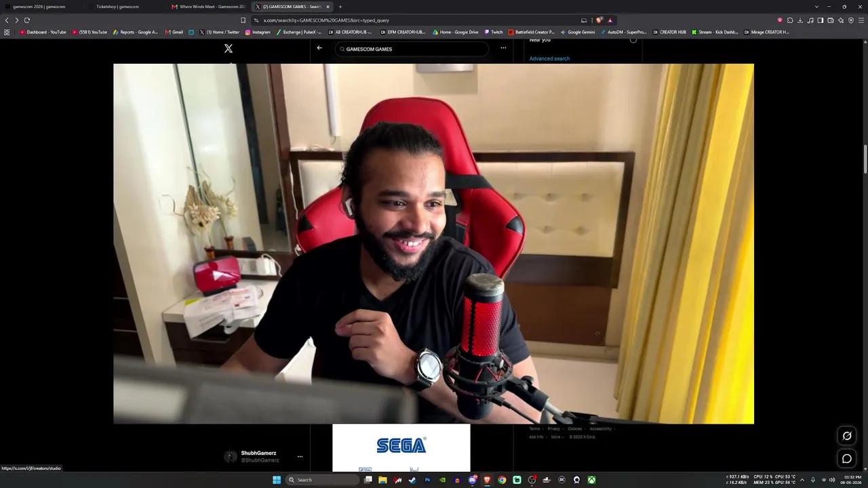Bookmark this page with the bookmark icon
Image resolution: width=868 pixels, height=488 pixels.
(x=243, y=20)
